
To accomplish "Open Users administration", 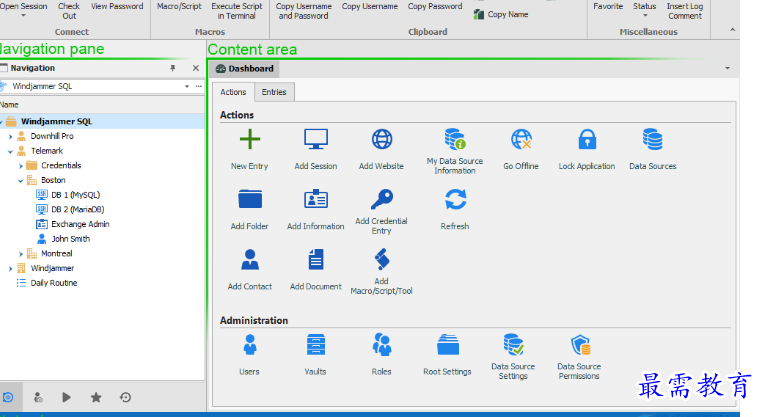I will pyautogui.click(x=250, y=345).
